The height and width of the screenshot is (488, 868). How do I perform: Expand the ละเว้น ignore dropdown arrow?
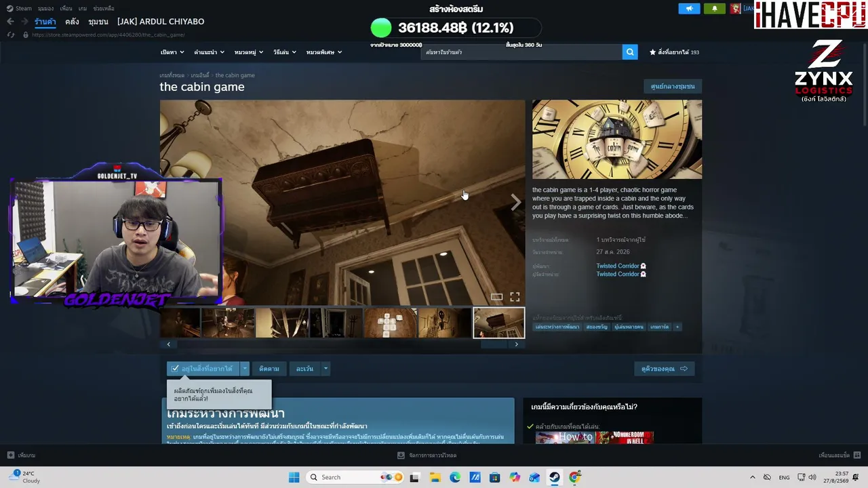(325, 369)
